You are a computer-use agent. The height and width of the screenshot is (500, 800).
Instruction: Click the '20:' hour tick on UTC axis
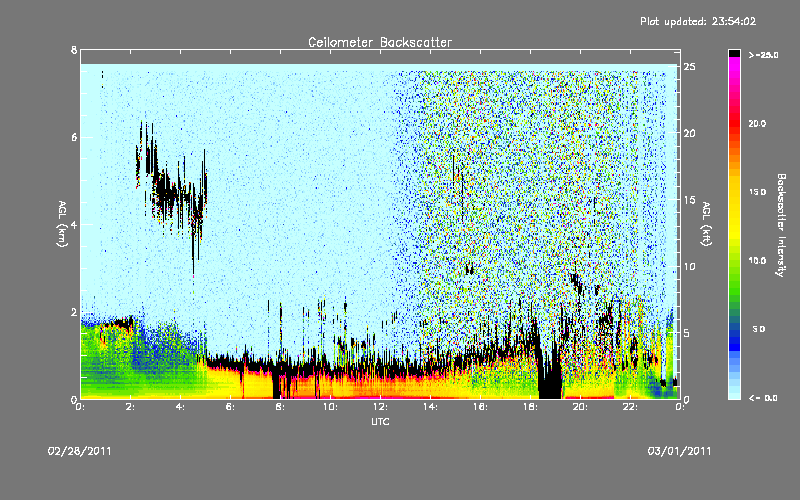pyautogui.click(x=580, y=407)
